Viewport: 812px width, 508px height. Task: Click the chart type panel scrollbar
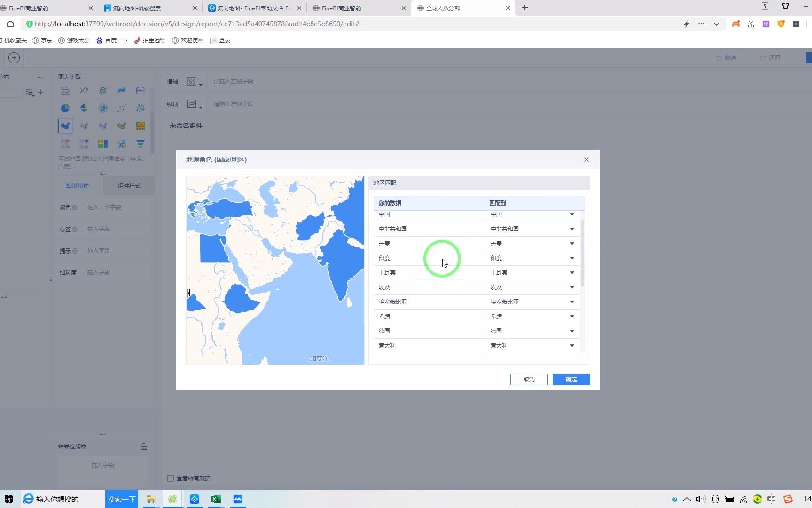coord(152,133)
